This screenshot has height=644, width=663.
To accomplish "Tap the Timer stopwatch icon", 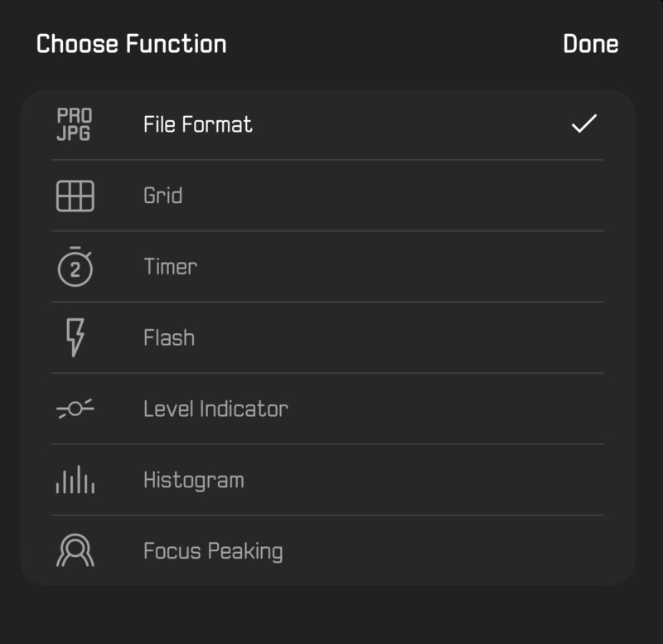I will 75,266.
